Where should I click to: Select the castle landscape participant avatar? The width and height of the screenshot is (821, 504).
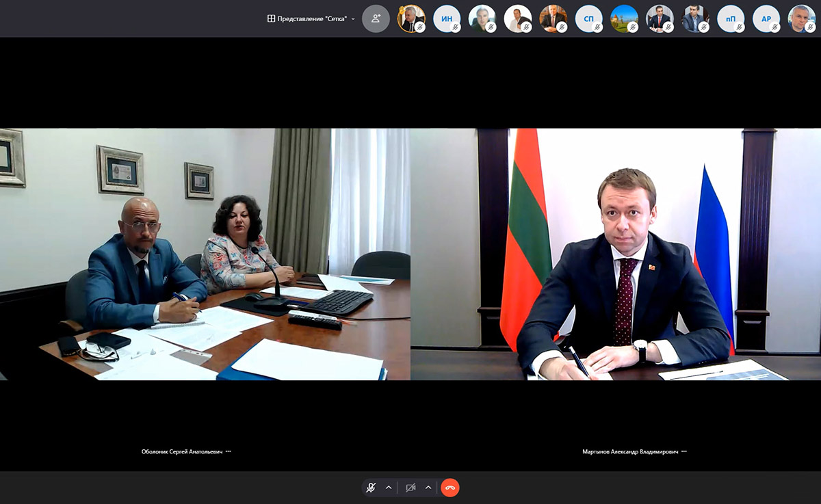tap(624, 18)
